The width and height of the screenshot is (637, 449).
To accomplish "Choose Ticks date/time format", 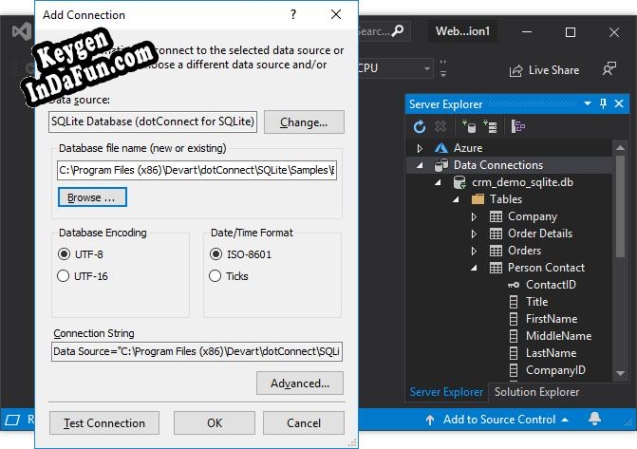I will click(x=215, y=276).
